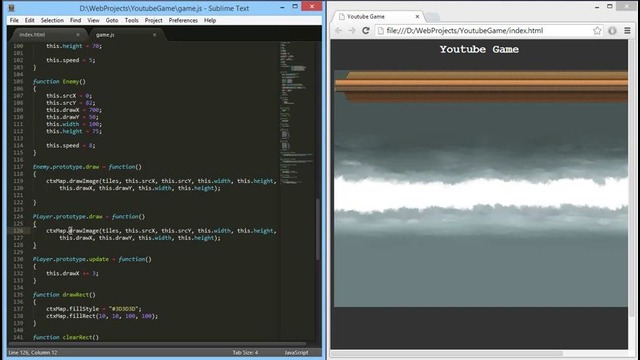Click the fillStyle "#3D3D3D" line 137
This screenshot has width=640, height=360.
pos(93,309)
